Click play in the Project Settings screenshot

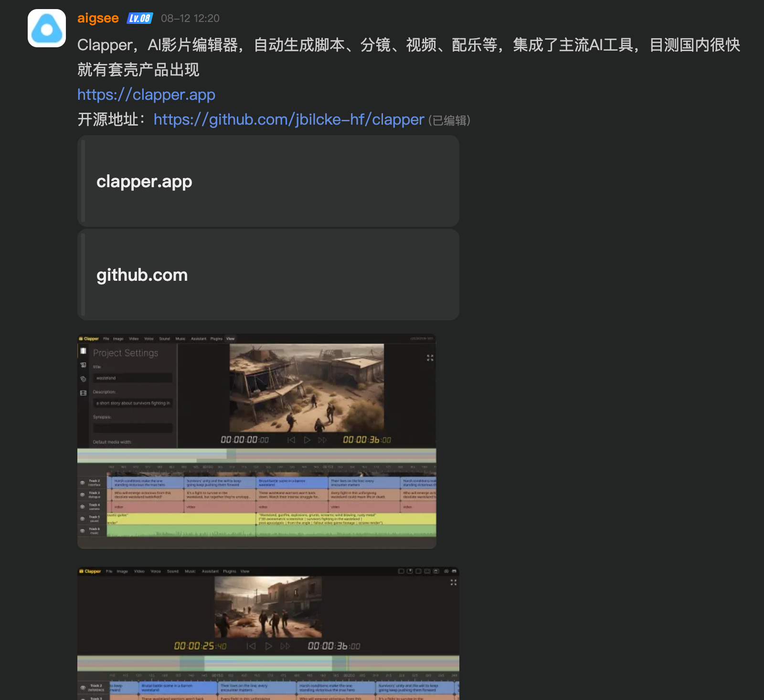click(307, 440)
